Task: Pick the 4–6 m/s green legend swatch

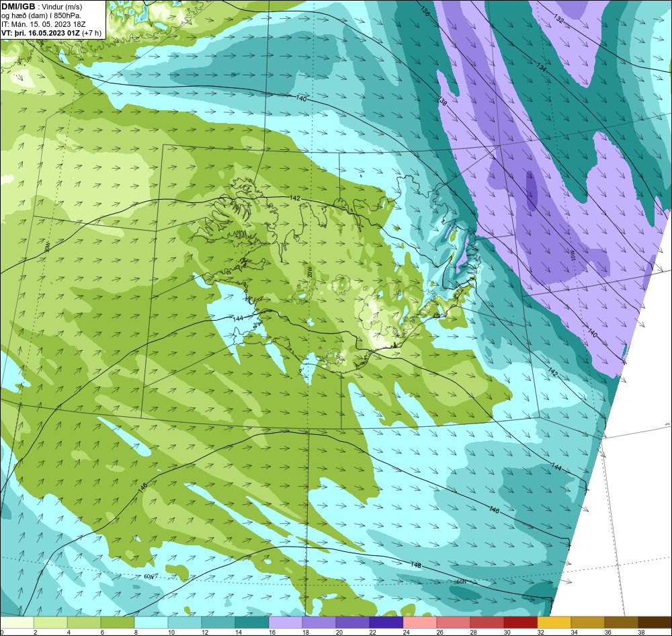Action: (x=84, y=623)
